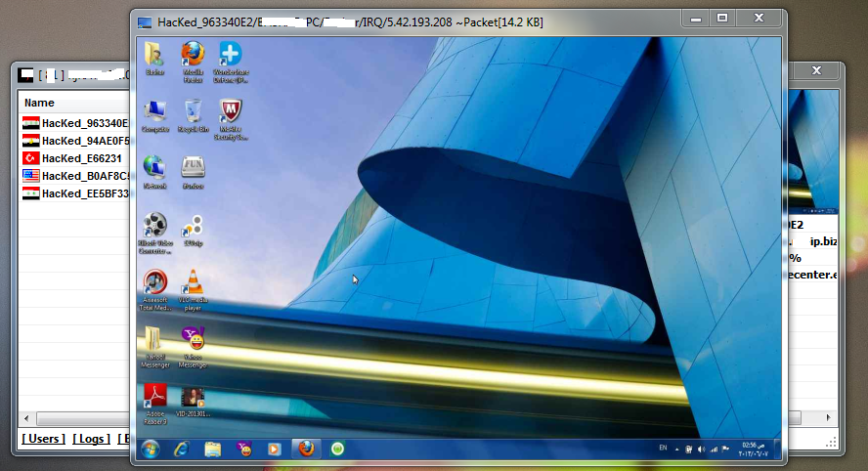Click the remote desktop window title icon
Screen dimensions: 868x471
145,22
